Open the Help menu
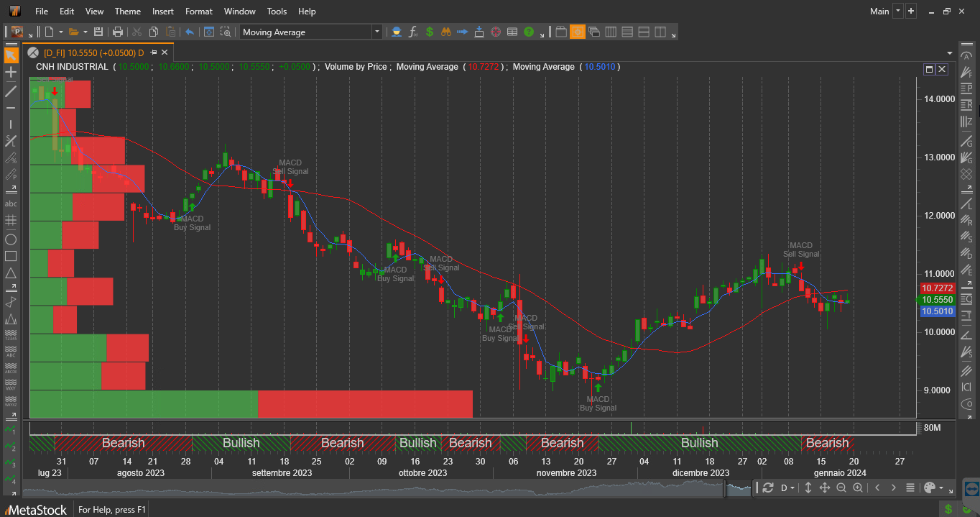 click(307, 12)
